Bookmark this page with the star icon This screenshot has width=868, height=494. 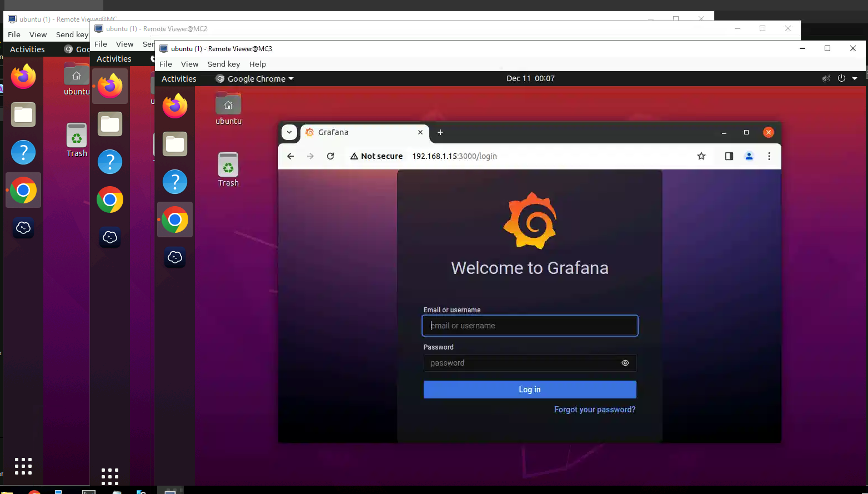[x=701, y=156]
